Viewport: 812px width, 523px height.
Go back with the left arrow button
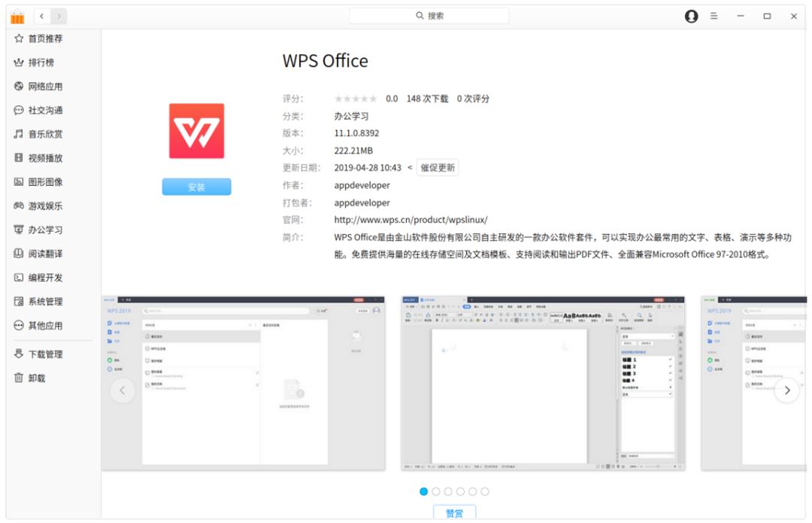tap(42, 16)
